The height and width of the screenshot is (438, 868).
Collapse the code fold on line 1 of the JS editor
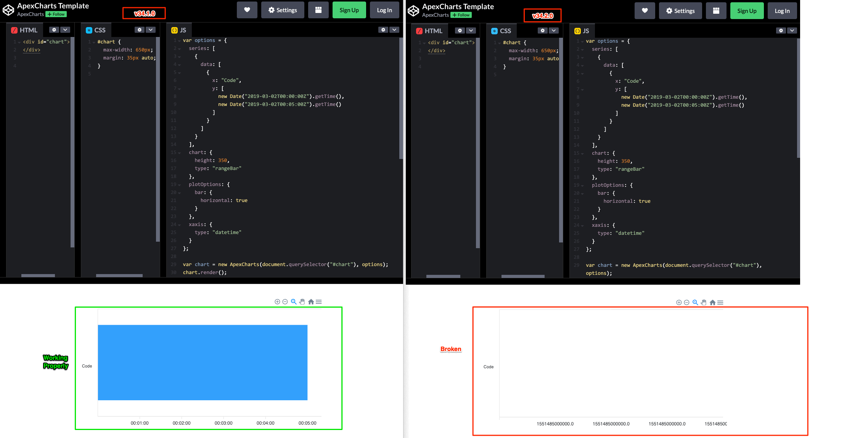point(179,40)
